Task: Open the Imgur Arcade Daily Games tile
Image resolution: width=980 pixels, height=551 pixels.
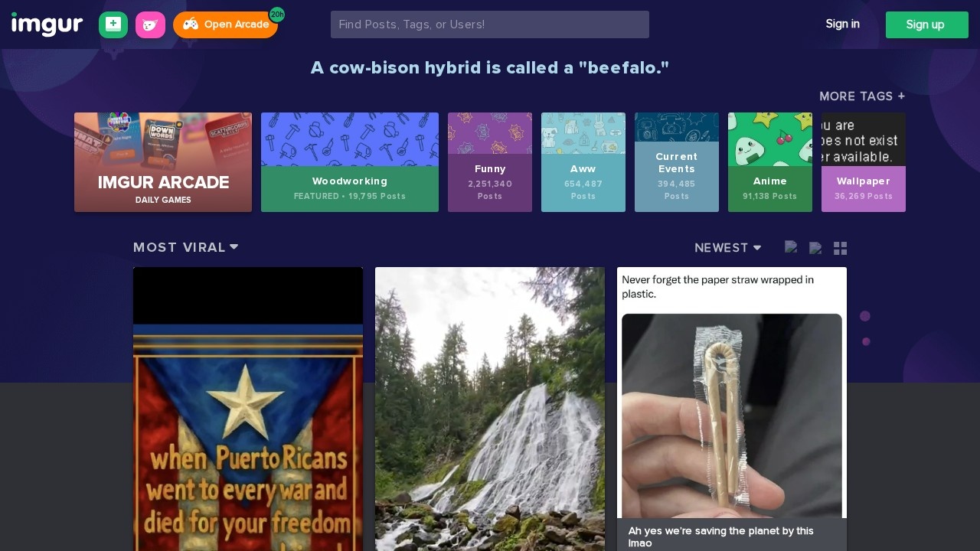Action: [x=163, y=162]
